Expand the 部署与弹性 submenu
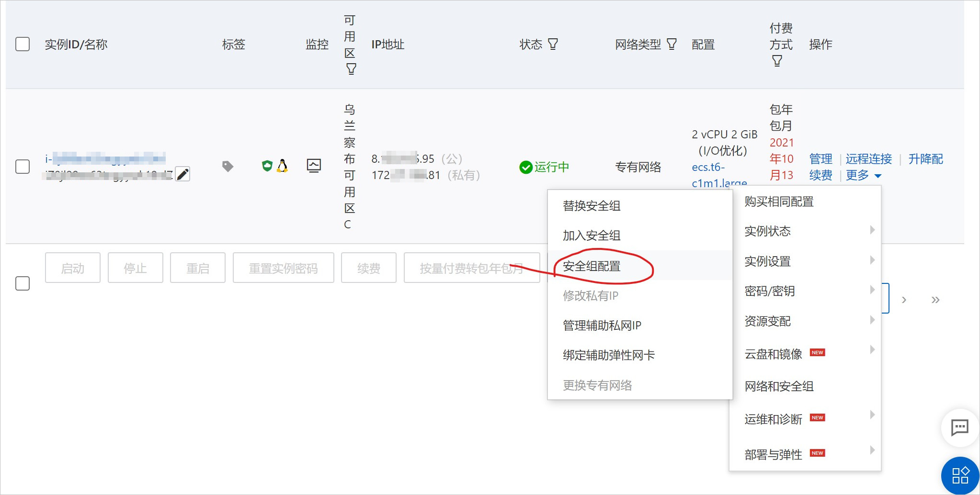The width and height of the screenshot is (980, 495). pyautogui.click(x=805, y=454)
